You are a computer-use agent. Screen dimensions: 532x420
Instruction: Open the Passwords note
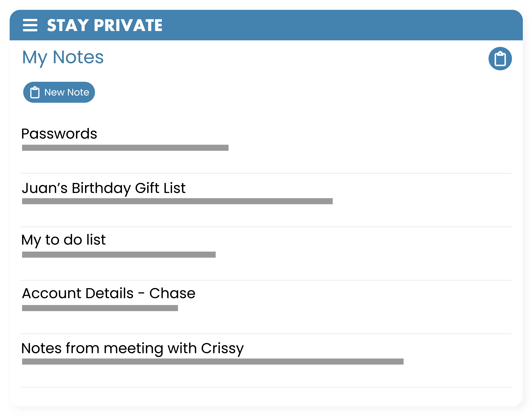click(59, 133)
